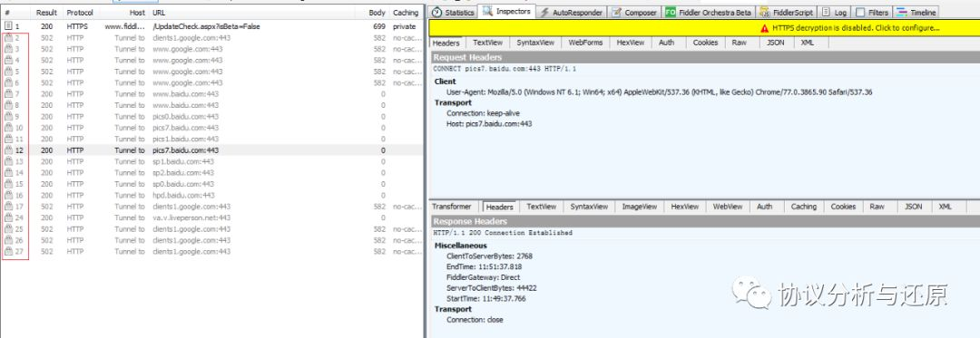The image size is (980, 338).
Task: Select the response ImageView tab
Action: tap(640, 207)
